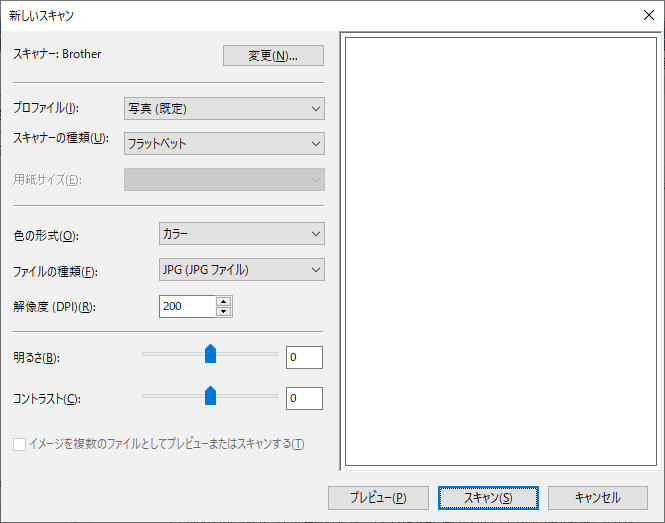Click the プレビュー(P) button
665x523 pixels.
click(378, 498)
